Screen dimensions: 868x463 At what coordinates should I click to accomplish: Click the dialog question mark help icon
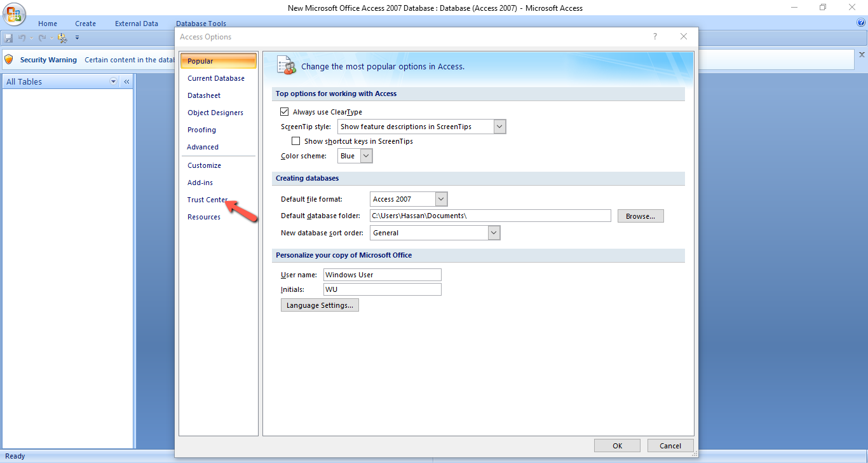coord(655,37)
